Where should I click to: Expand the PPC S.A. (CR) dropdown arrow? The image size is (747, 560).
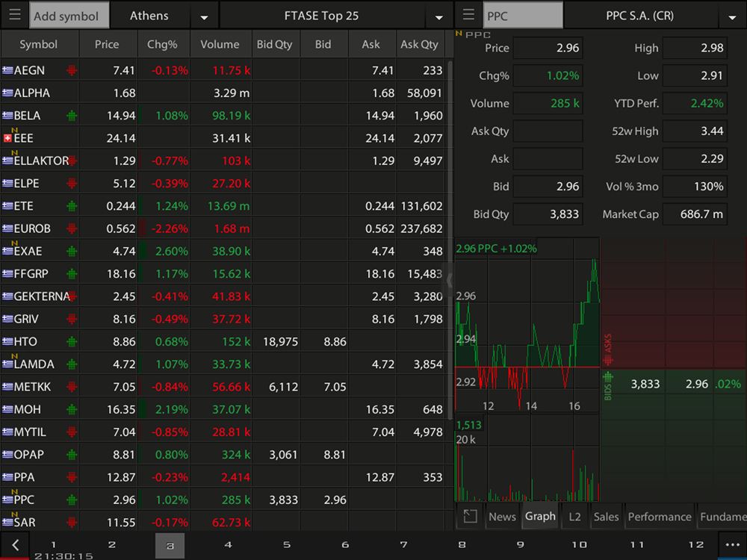click(x=732, y=17)
